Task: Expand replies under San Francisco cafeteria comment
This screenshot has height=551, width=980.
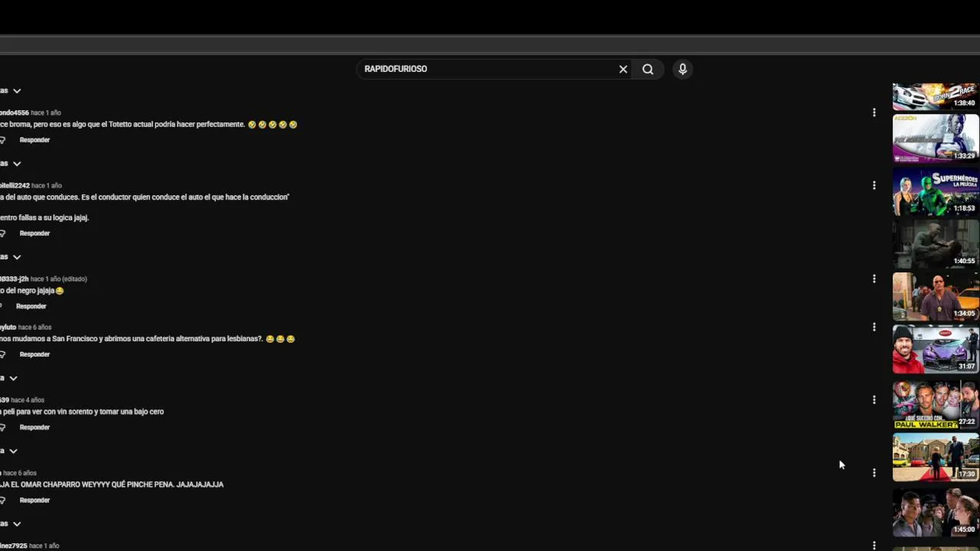Action: click(9, 378)
